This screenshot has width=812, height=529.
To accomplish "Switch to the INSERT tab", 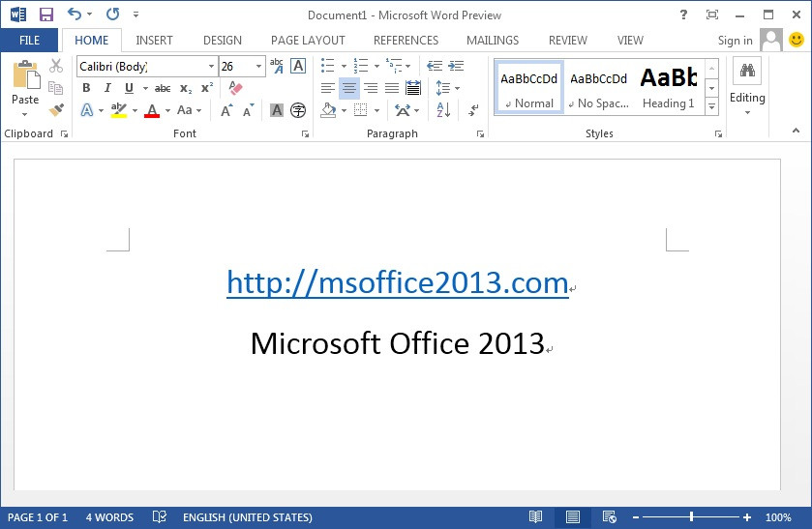I will (154, 40).
